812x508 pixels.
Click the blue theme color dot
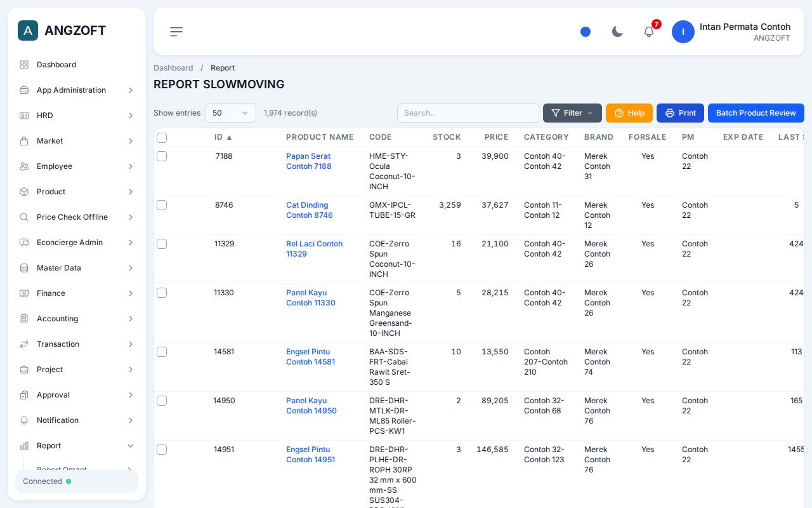click(586, 32)
